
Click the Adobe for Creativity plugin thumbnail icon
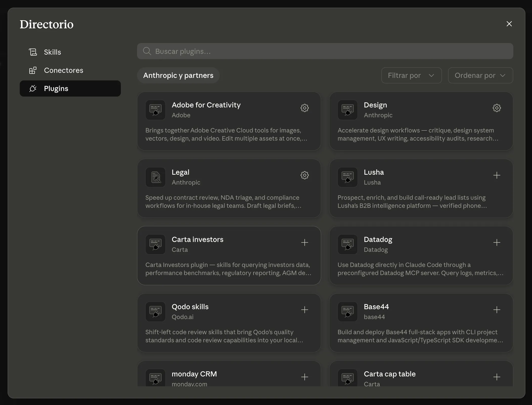click(156, 110)
